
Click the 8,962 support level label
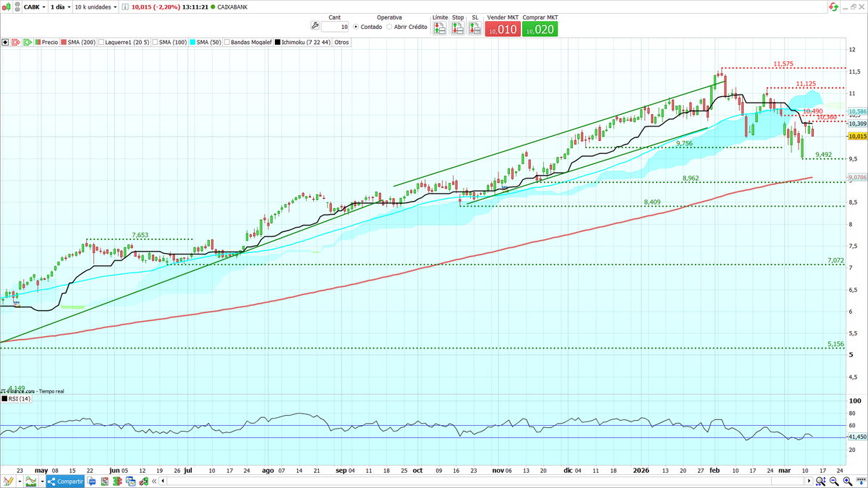pyautogui.click(x=692, y=179)
